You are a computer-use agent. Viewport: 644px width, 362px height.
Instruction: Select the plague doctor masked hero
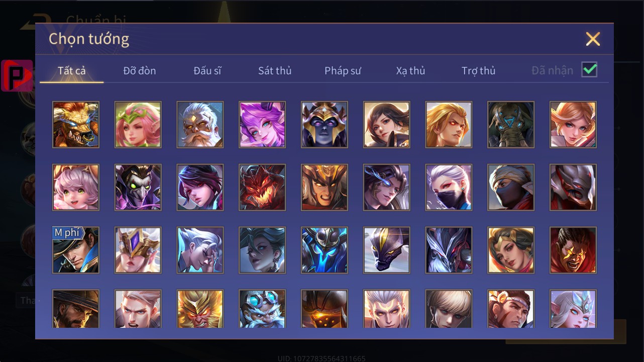(x=138, y=188)
